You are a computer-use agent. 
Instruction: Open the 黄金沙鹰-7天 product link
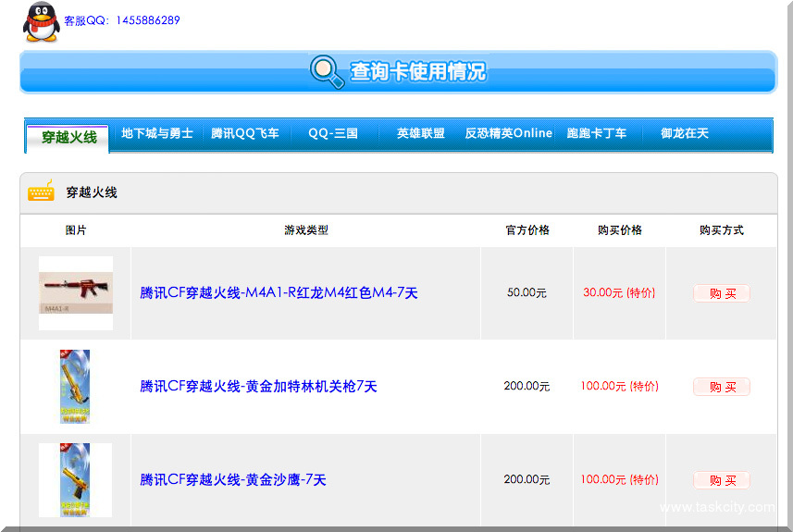(232, 479)
